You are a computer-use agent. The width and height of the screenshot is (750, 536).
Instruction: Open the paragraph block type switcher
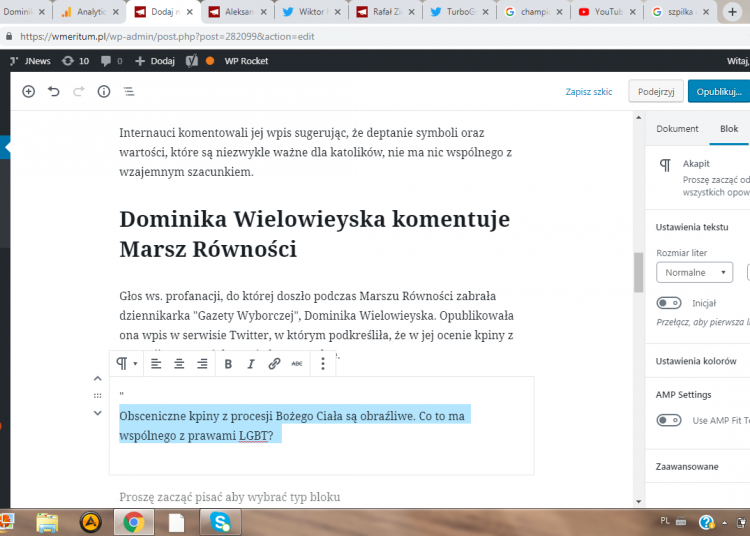127,364
